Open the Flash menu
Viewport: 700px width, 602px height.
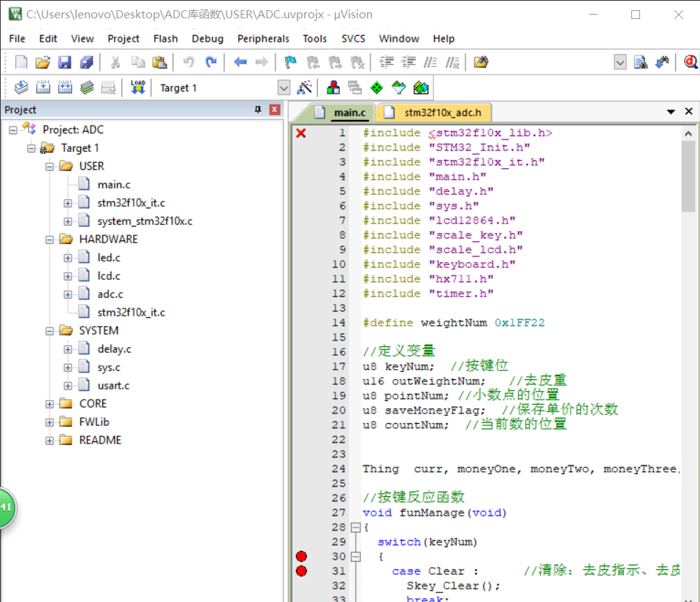coord(165,39)
